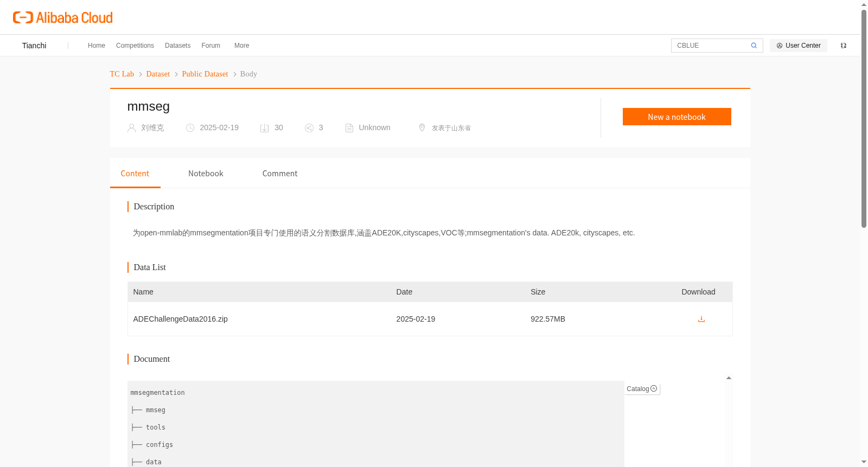This screenshot has width=868, height=467.
Task: Click into the CBLUE search field
Action: click(x=711, y=46)
